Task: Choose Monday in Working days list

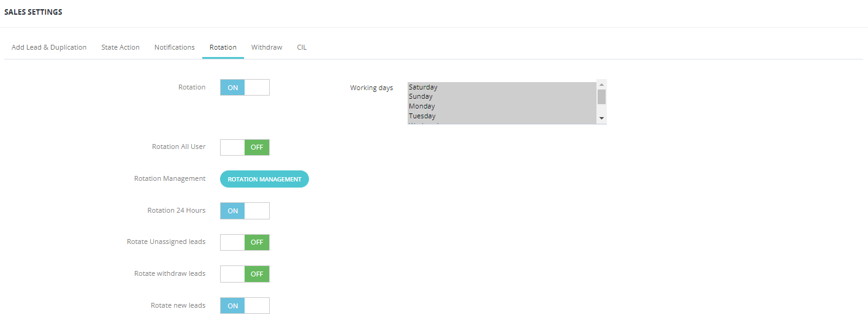Action: tap(501, 106)
